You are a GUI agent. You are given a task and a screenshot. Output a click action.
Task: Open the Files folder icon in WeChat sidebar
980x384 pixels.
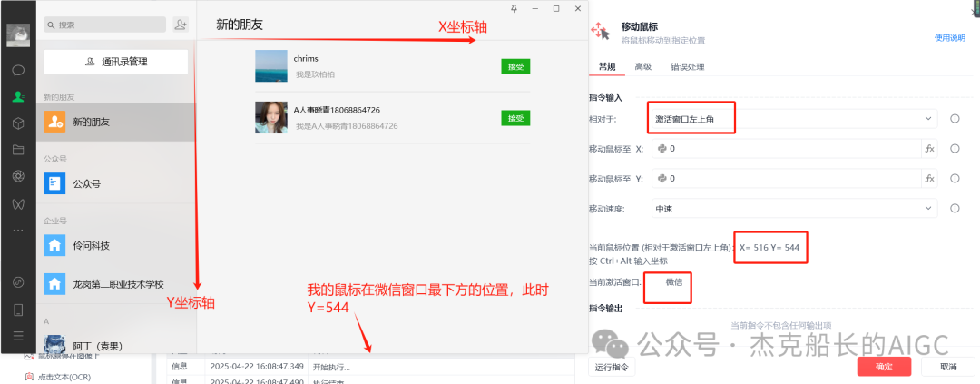(x=18, y=150)
